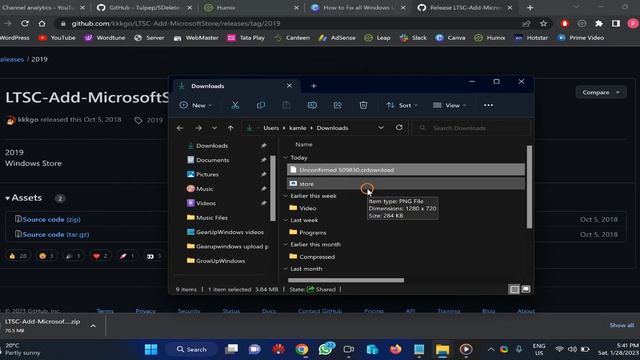
Task: Open the View dropdown in File Explorer
Action: point(450,105)
